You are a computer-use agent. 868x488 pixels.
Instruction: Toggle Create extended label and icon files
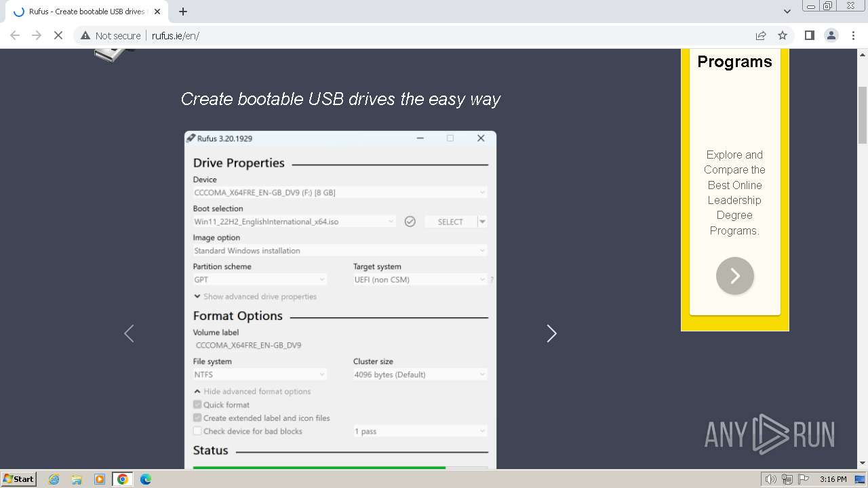(x=197, y=418)
